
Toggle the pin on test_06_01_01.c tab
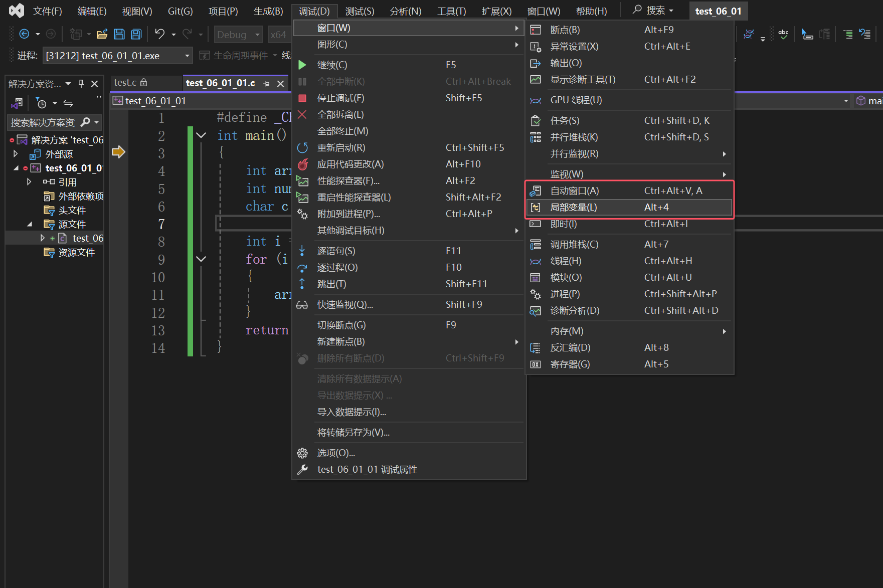(267, 84)
